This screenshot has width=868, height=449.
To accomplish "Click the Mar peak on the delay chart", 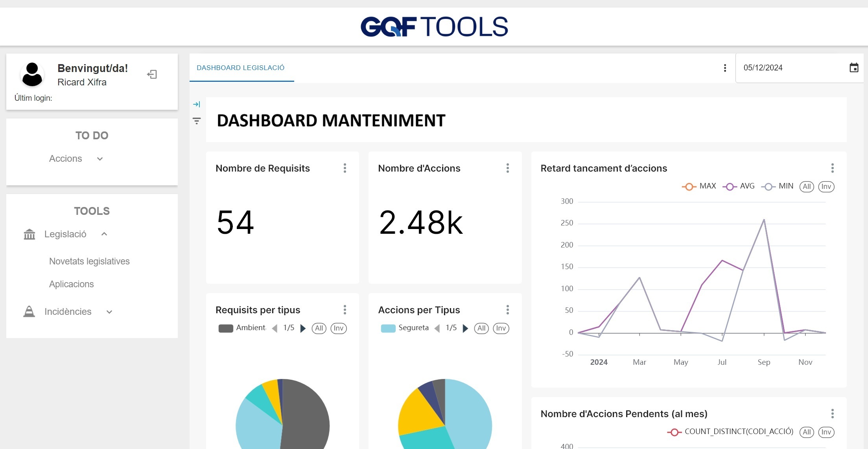I will click(x=639, y=277).
